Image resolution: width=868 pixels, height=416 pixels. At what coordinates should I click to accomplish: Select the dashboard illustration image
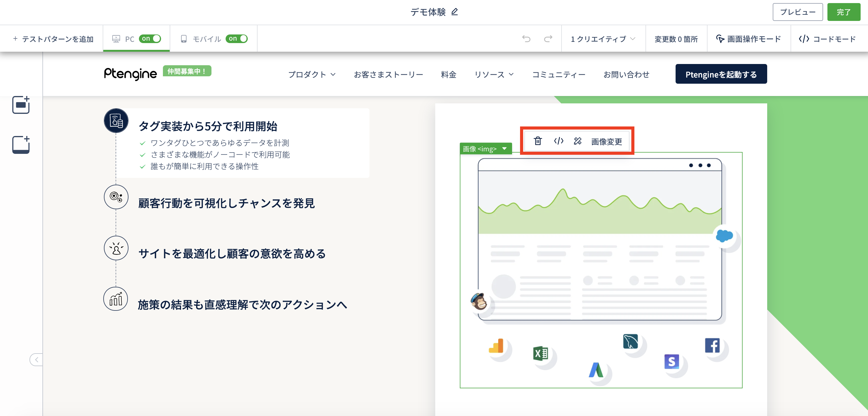click(601, 270)
